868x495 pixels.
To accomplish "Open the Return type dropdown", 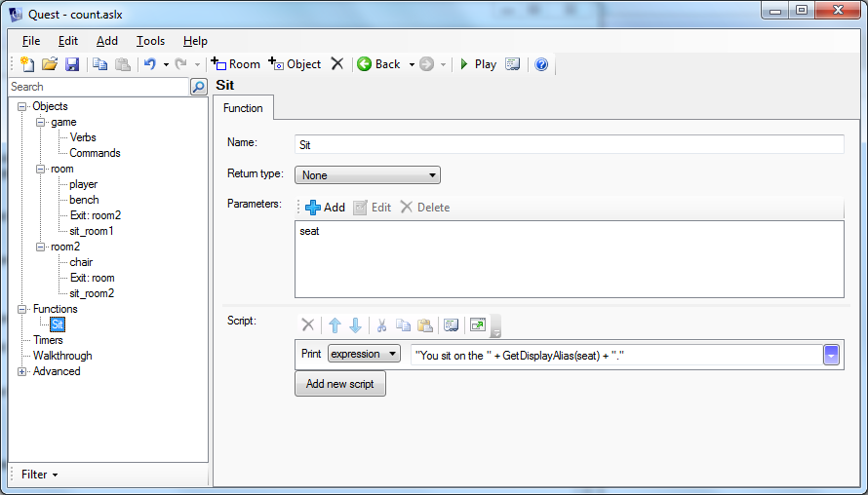I will 368,175.
